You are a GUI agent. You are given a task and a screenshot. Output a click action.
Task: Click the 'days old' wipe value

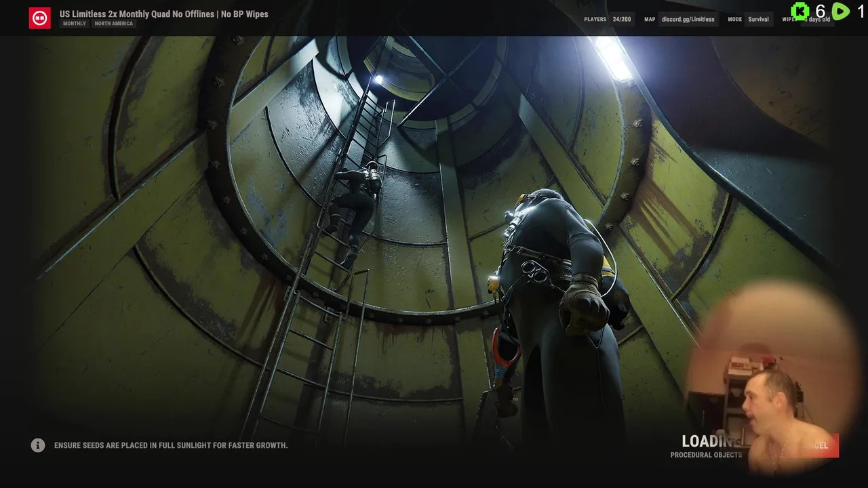click(818, 20)
